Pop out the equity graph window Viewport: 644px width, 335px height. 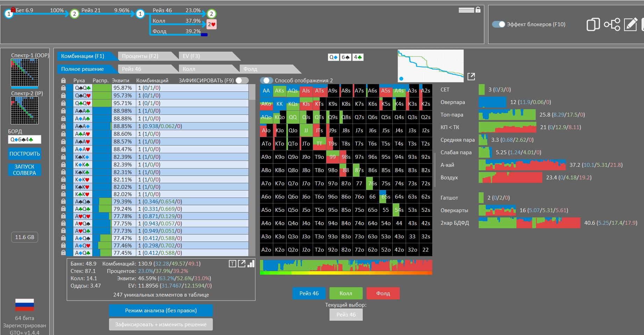(471, 76)
